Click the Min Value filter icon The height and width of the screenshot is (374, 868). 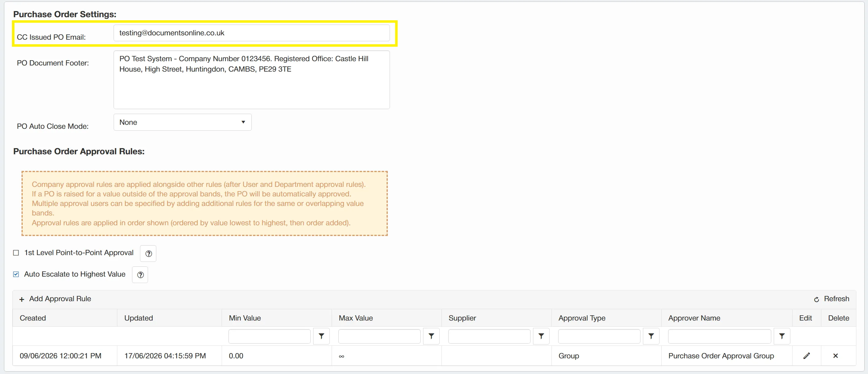(321, 336)
